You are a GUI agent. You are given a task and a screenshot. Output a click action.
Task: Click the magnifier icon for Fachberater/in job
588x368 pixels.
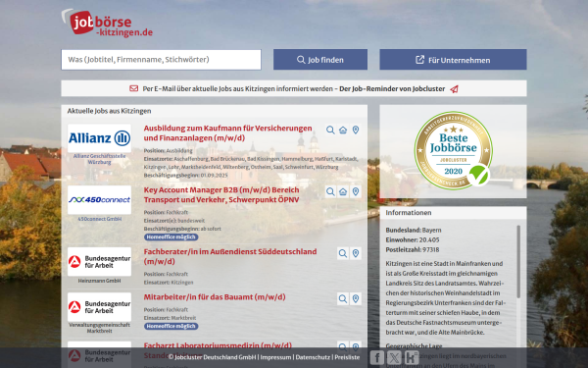(x=343, y=253)
